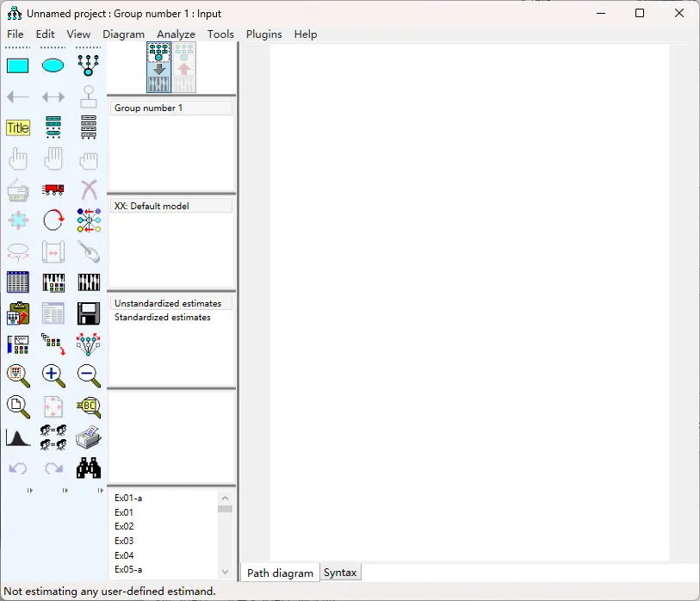Click the Title figure captions tool
Screen dimensions: 700x601
tap(18, 127)
